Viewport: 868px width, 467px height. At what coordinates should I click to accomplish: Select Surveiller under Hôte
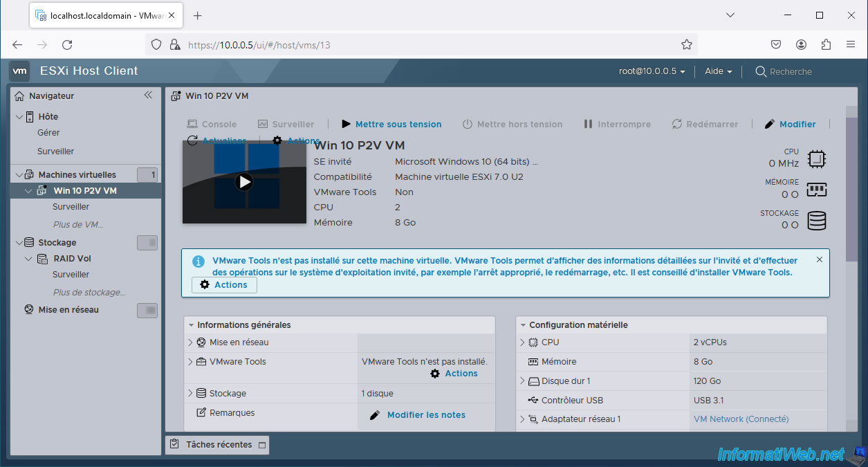[55, 151]
